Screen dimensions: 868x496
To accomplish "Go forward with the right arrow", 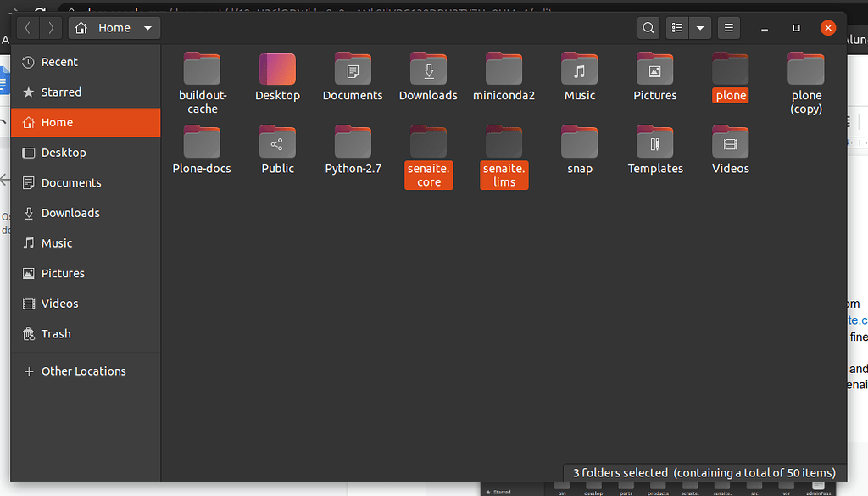I will point(51,28).
